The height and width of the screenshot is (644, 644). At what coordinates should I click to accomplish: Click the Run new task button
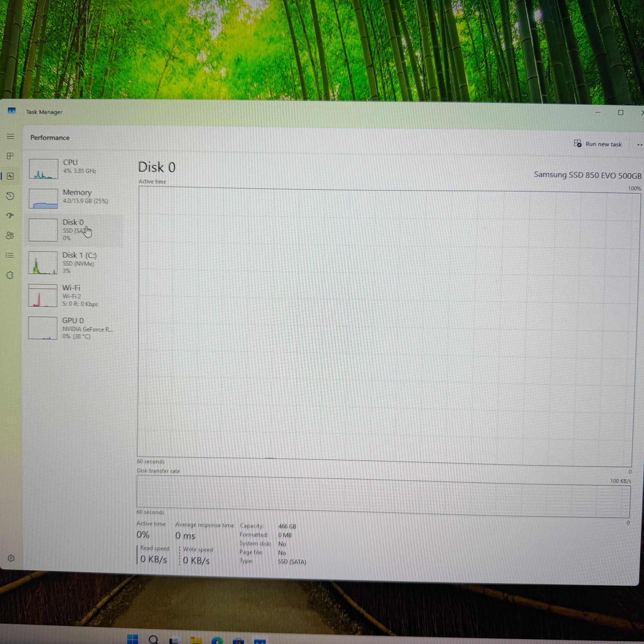[598, 144]
